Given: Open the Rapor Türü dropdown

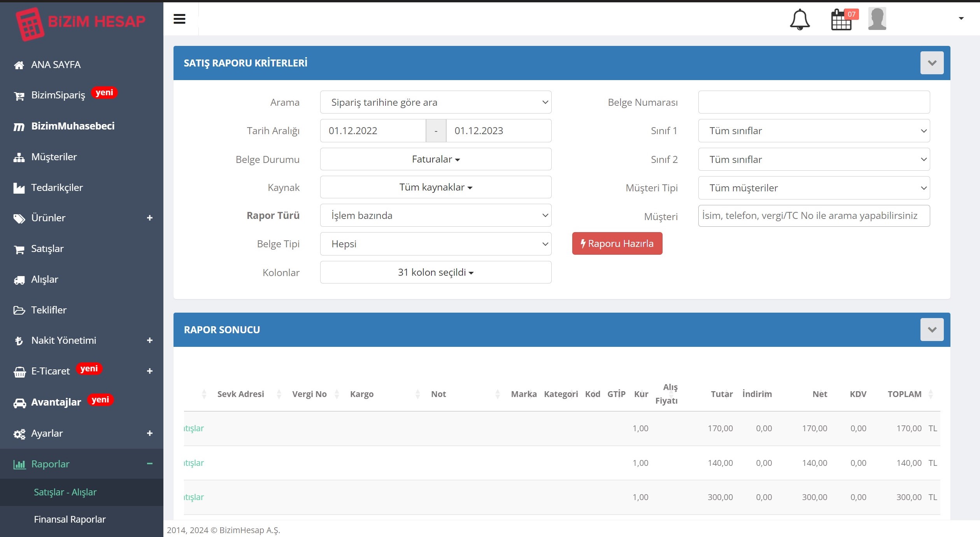Looking at the screenshot, I should (x=435, y=215).
